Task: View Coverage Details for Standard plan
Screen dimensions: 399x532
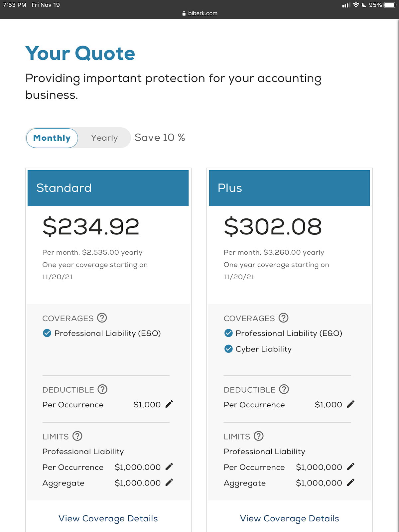Action: [108, 518]
